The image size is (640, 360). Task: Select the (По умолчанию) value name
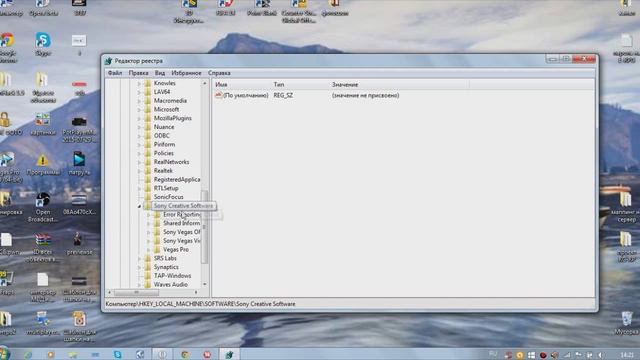246,95
